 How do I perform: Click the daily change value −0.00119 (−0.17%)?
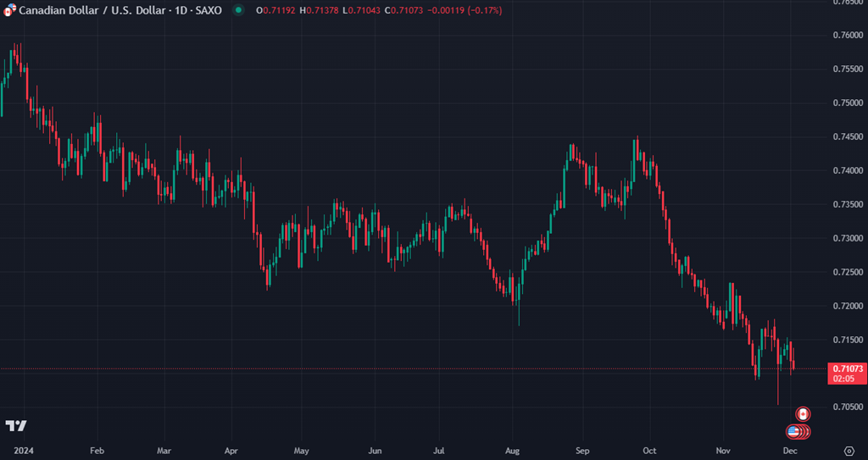(x=466, y=10)
